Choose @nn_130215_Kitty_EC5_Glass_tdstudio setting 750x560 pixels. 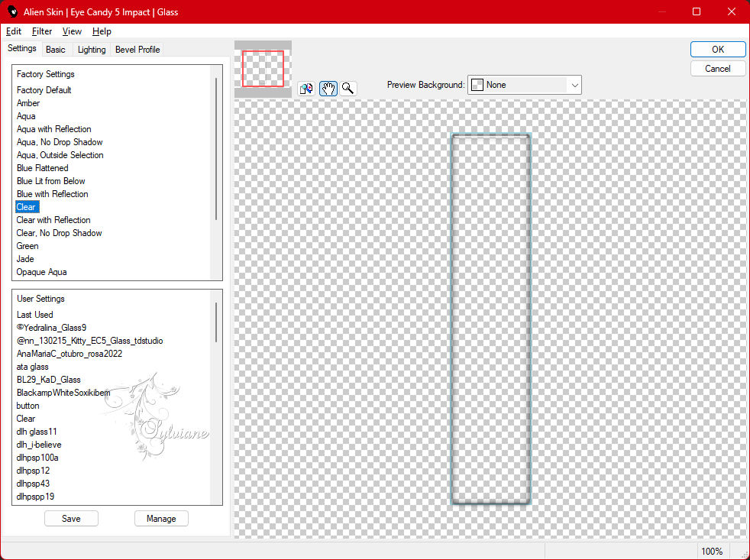[x=90, y=340]
